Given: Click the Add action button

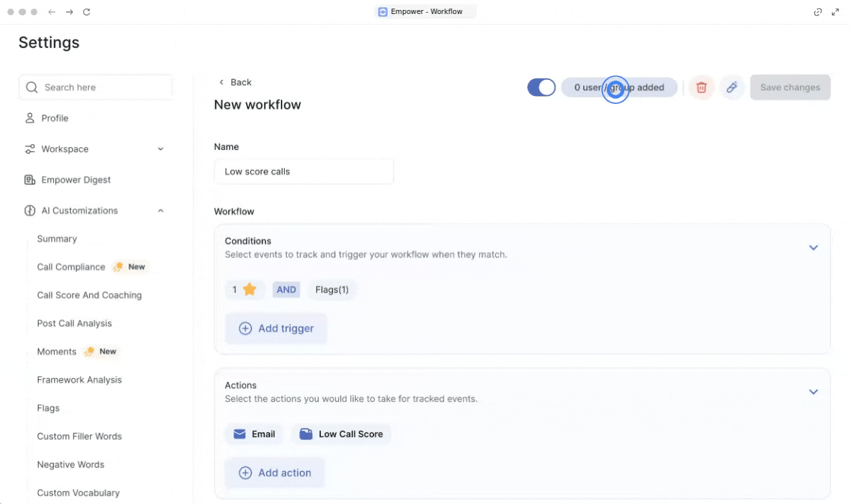Looking at the screenshot, I should (275, 473).
